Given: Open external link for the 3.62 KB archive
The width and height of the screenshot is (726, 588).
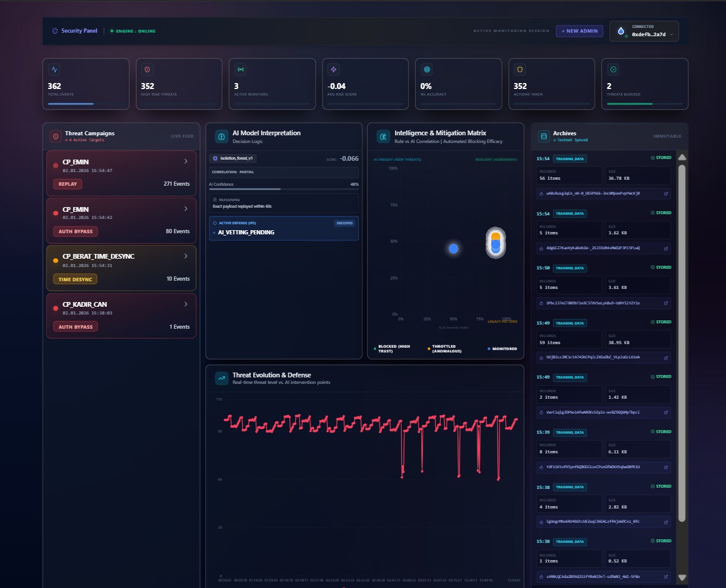Looking at the screenshot, I should [x=665, y=248].
